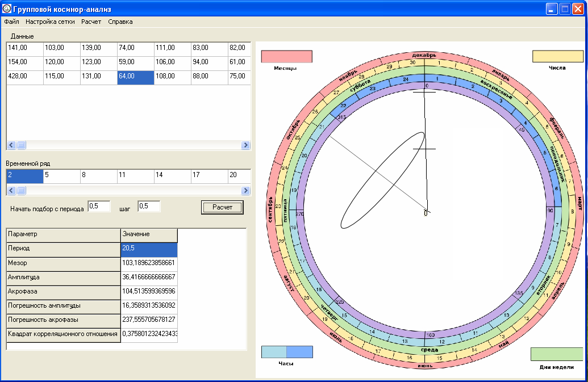Select highlighted data cell 64,00
The height and width of the screenshot is (382, 588).
[136, 78]
